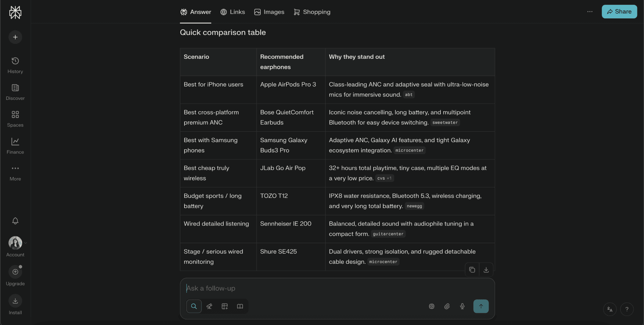Switch to the Links tab
644x325 pixels.
[x=233, y=12]
